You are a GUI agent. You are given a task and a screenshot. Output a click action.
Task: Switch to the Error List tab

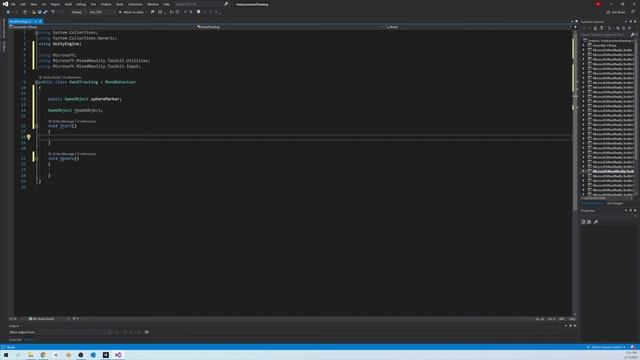coord(15,340)
